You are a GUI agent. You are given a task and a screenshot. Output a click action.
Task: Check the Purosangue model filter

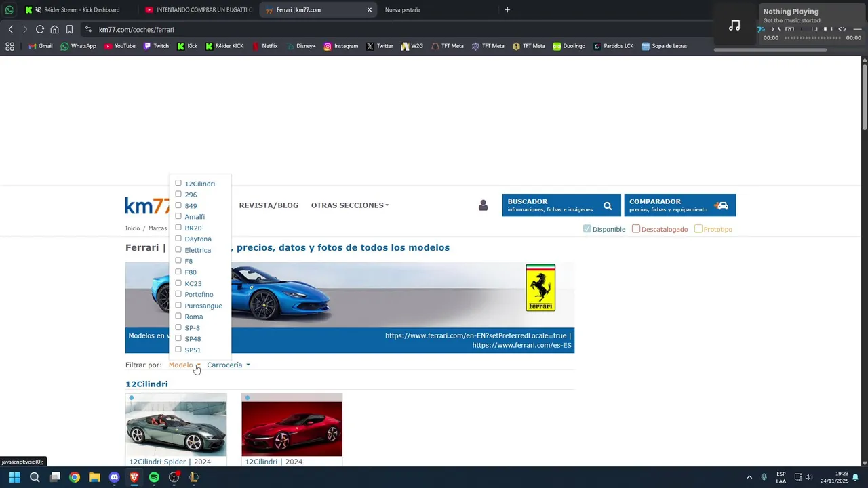(x=178, y=305)
